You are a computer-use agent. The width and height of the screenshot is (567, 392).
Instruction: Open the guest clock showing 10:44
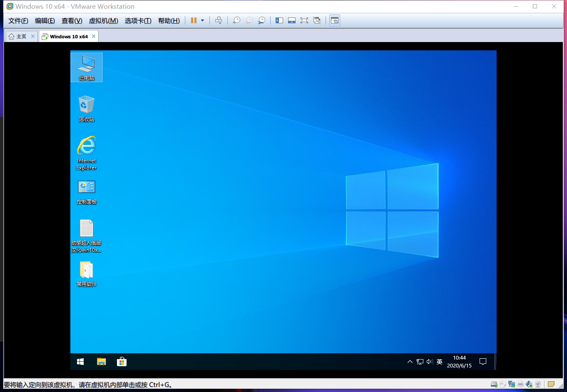[459, 362]
